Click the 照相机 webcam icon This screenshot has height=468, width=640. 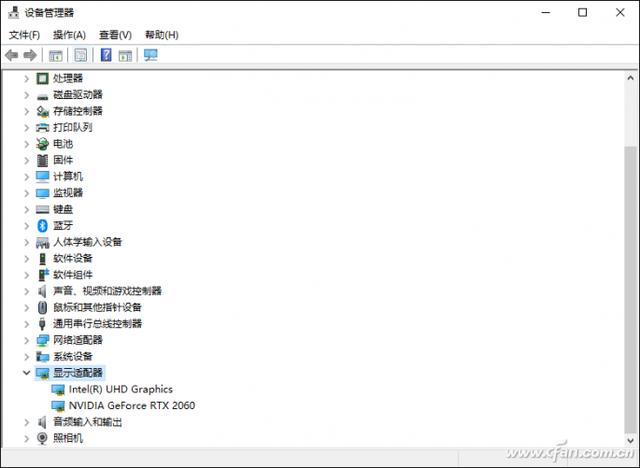[x=42, y=438]
